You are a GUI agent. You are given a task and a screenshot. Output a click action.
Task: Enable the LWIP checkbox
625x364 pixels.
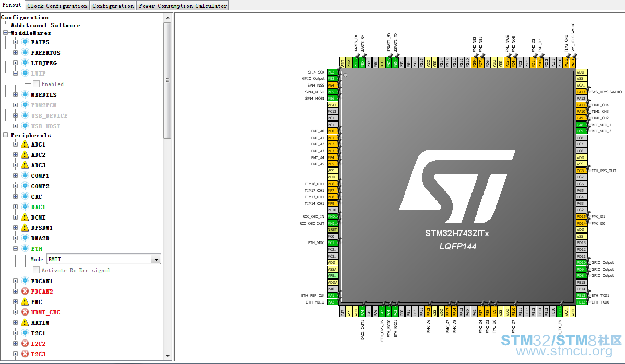pyautogui.click(x=36, y=83)
